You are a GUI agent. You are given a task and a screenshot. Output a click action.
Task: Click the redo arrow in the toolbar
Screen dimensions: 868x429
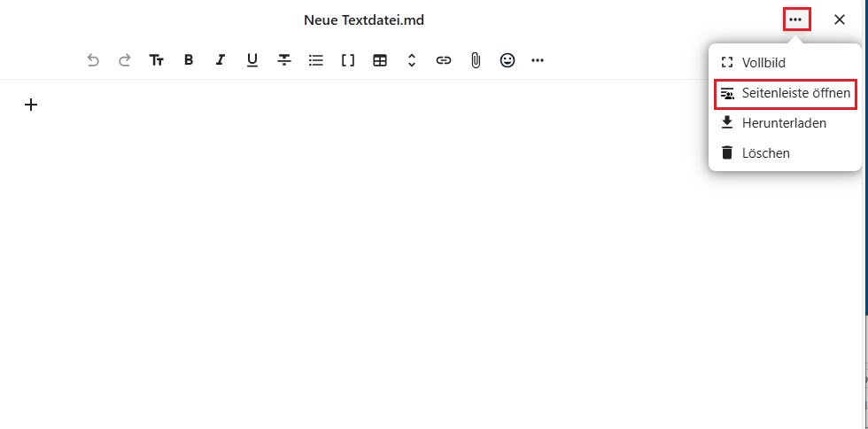(125, 60)
